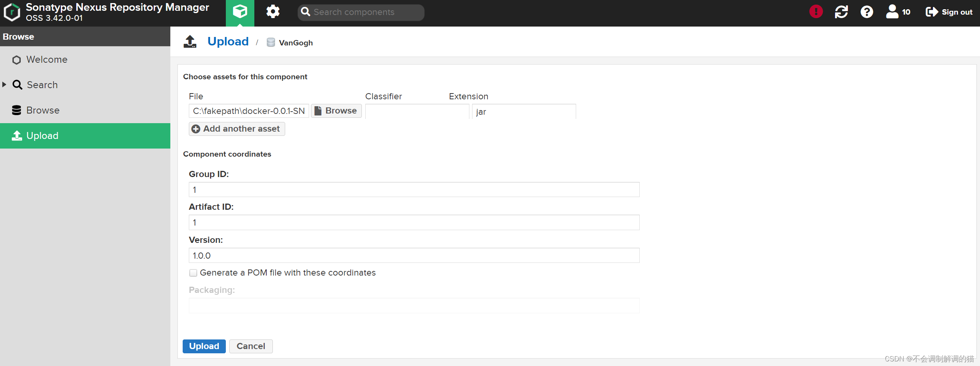The height and width of the screenshot is (366, 980).
Task: Click the disabled Packaging field
Action: click(x=414, y=306)
